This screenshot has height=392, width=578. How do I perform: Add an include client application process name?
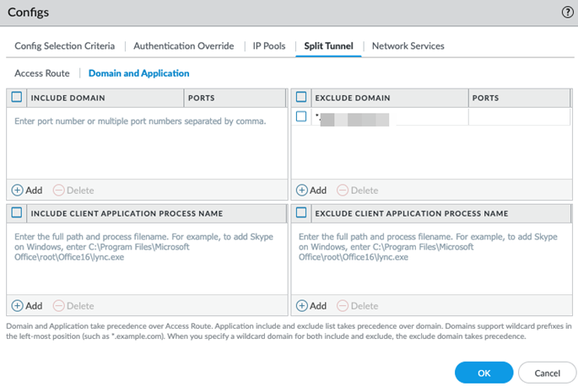click(27, 306)
